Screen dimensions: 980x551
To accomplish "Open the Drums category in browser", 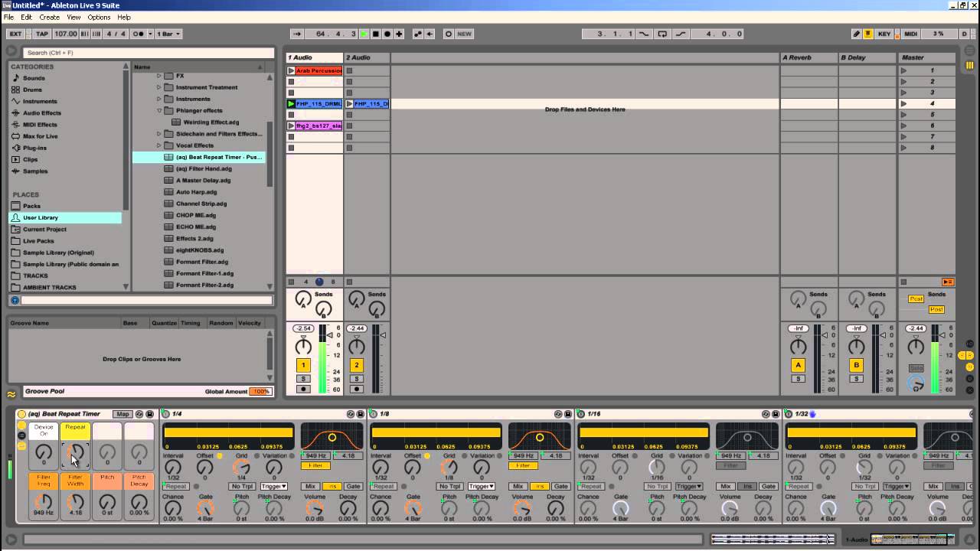I will (x=32, y=90).
